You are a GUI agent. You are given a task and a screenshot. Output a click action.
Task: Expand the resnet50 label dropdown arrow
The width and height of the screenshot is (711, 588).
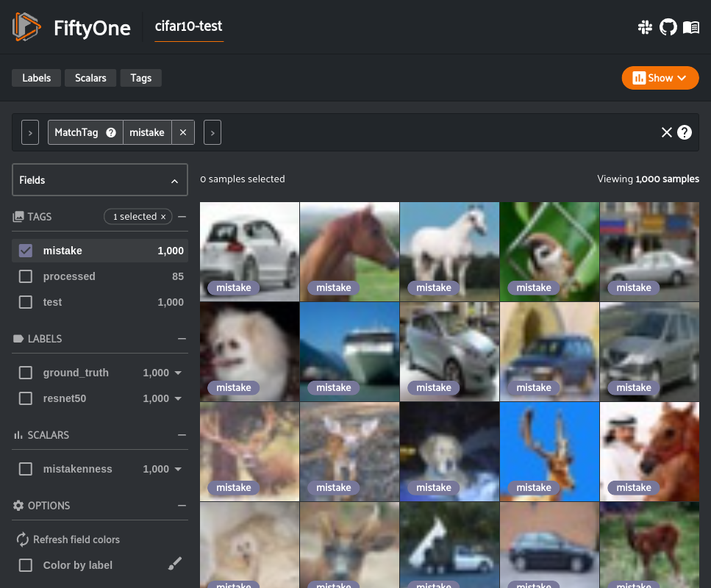pyautogui.click(x=178, y=399)
